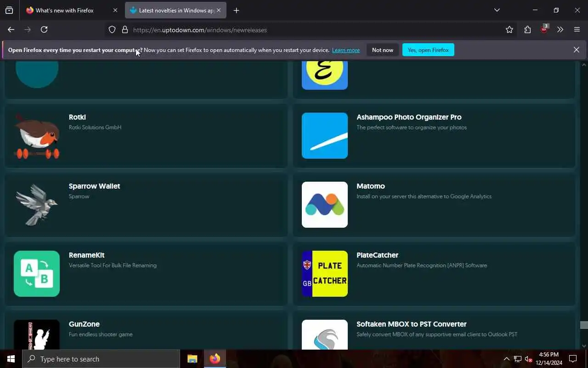Open the uBlock Origin extension icon
This screenshot has width=588, height=368.
coord(544,29)
